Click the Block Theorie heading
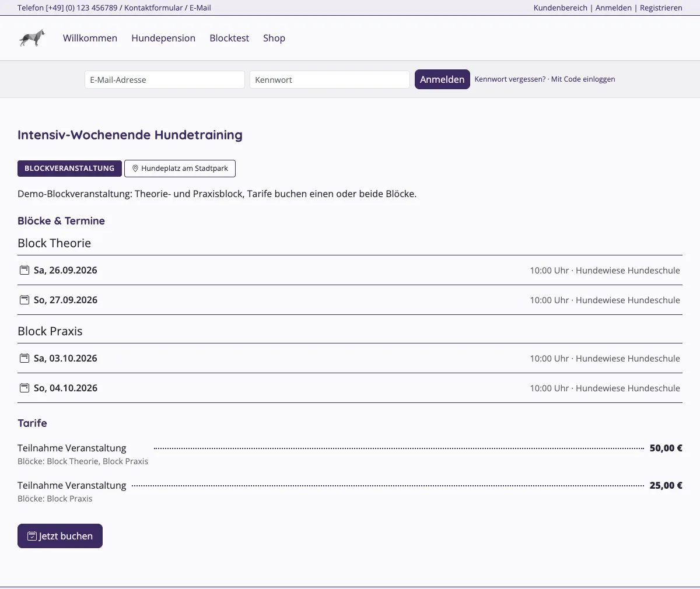This screenshot has width=700, height=589. click(x=54, y=243)
